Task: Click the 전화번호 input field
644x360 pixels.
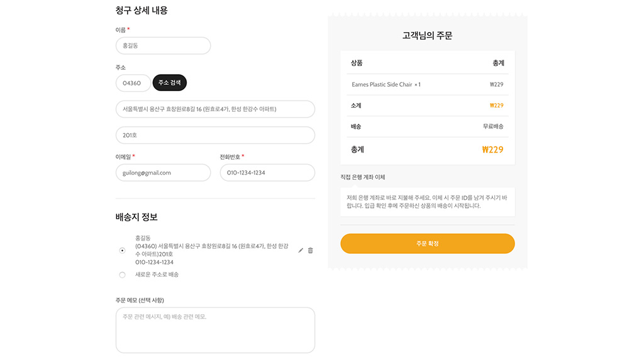Action: point(267,173)
